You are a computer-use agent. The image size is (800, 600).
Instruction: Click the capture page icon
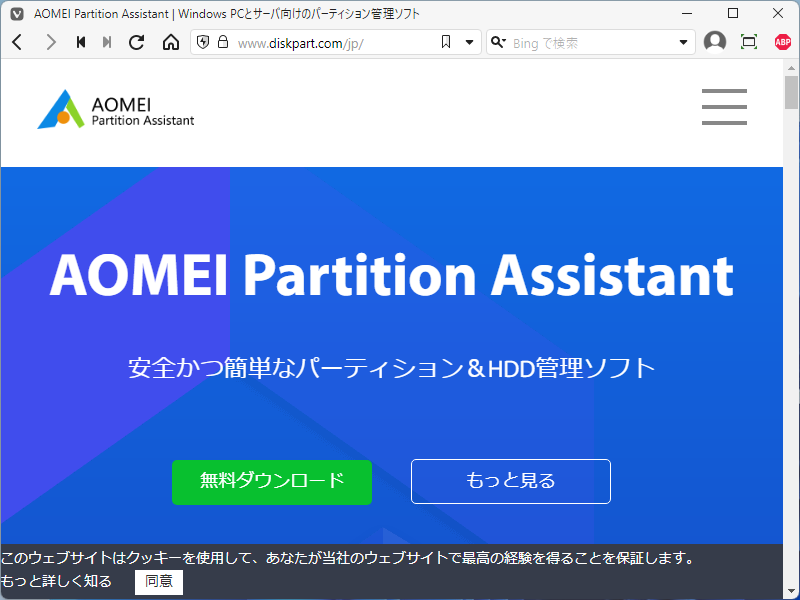click(x=748, y=42)
